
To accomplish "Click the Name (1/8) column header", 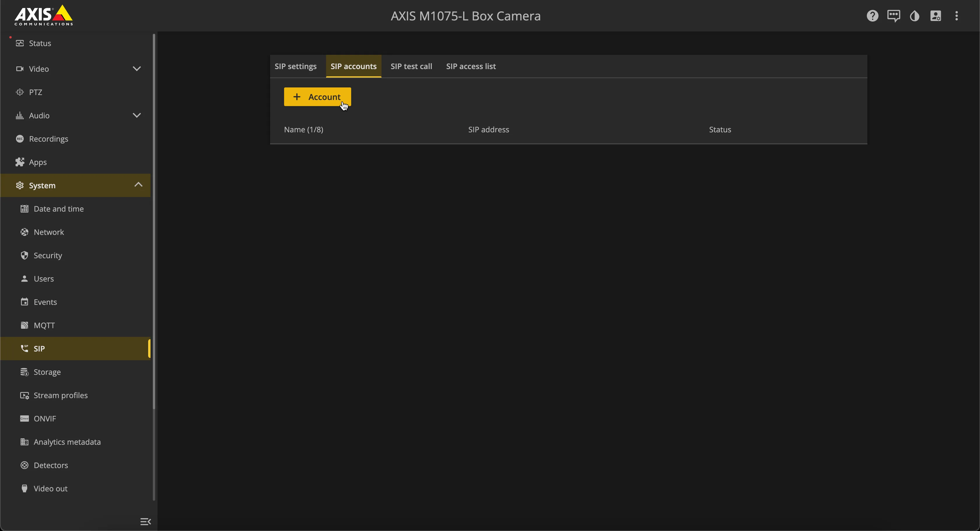I will [x=304, y=130].
